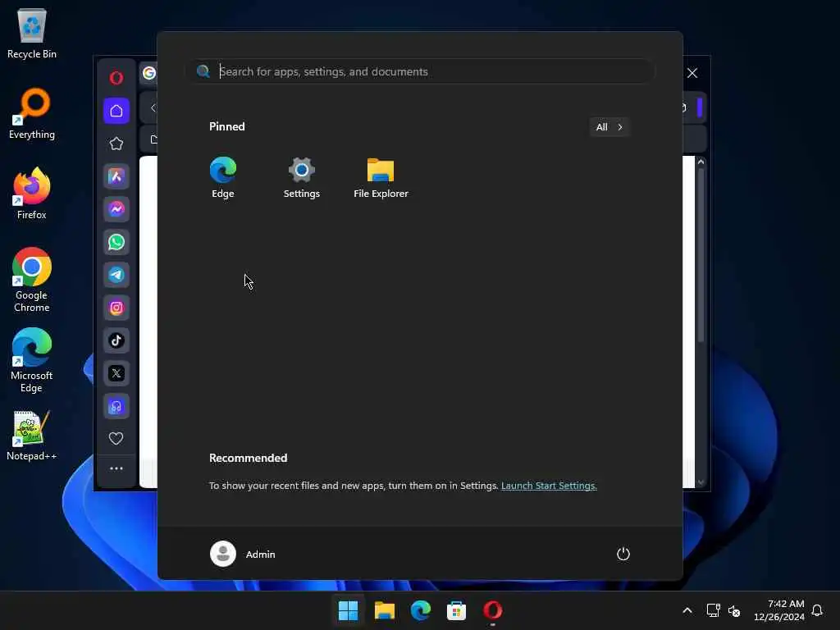Open the Admin user account menu

[243, 554]
